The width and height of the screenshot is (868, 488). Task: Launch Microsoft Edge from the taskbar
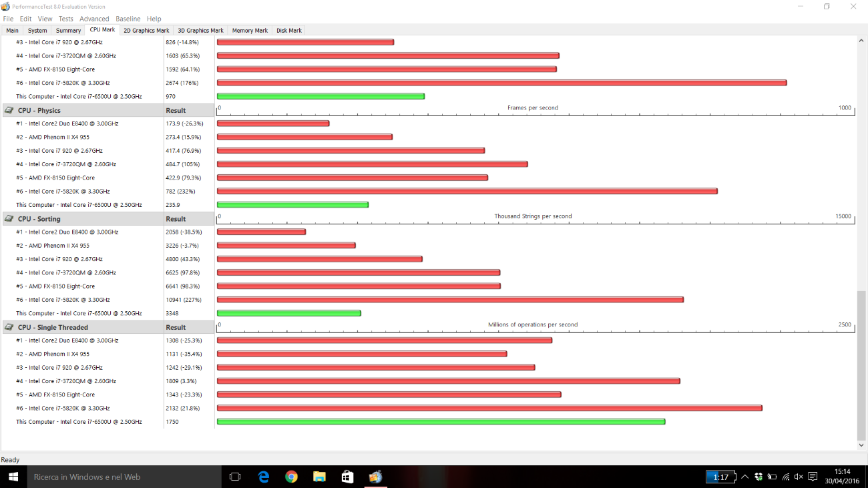click(x=263, y=477)
